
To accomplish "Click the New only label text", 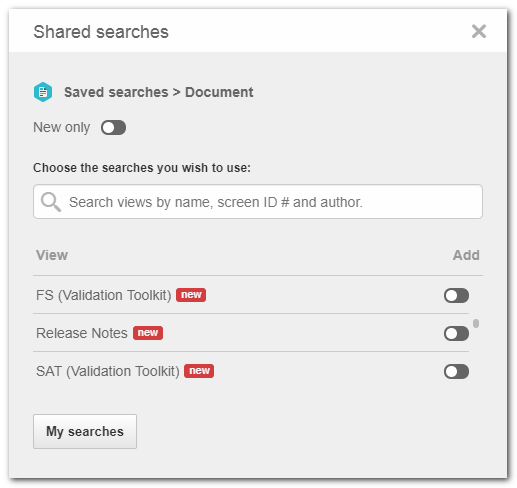I will [x=62, y=127].
